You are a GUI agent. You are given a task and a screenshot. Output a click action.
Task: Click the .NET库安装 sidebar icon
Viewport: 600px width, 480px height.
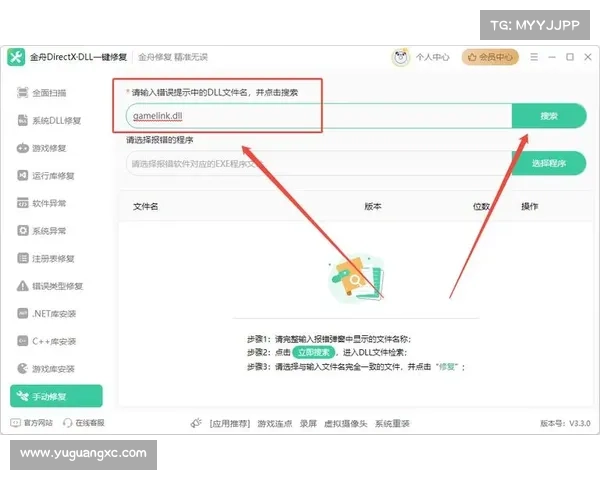click(23, 313)
